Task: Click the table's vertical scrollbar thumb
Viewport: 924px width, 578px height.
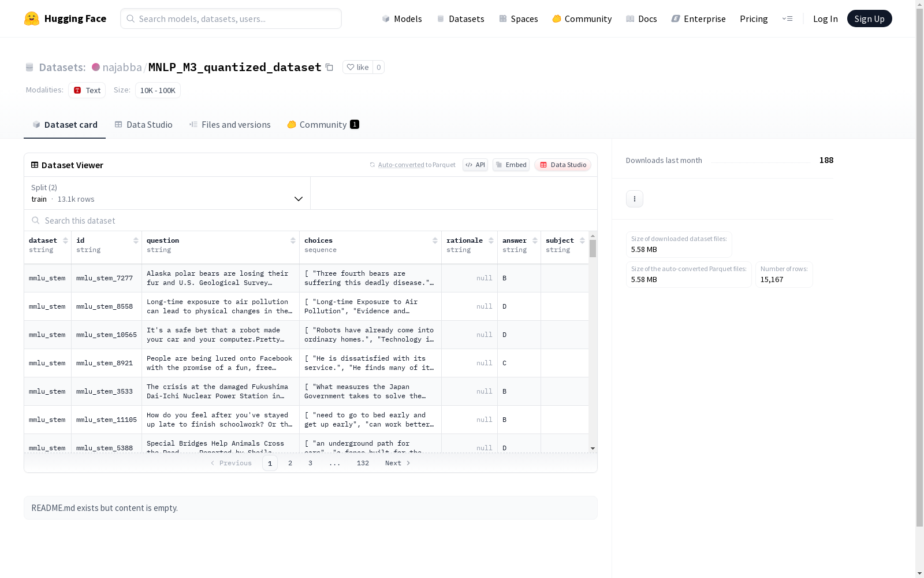Action: [593, 249]
